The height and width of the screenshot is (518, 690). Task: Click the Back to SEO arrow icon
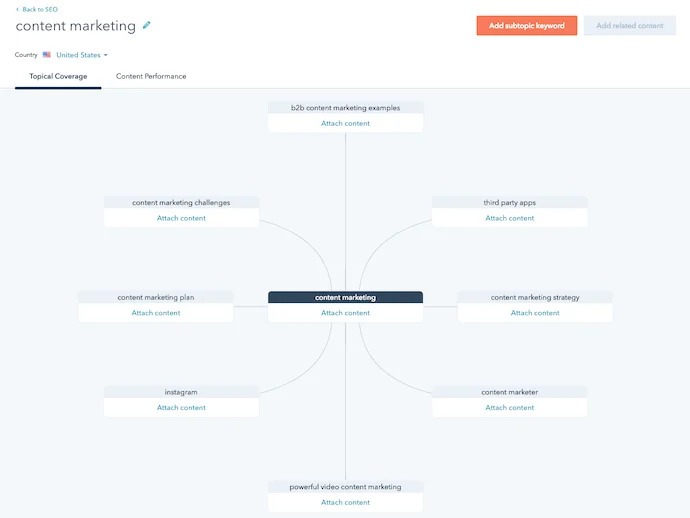[17, 9]
